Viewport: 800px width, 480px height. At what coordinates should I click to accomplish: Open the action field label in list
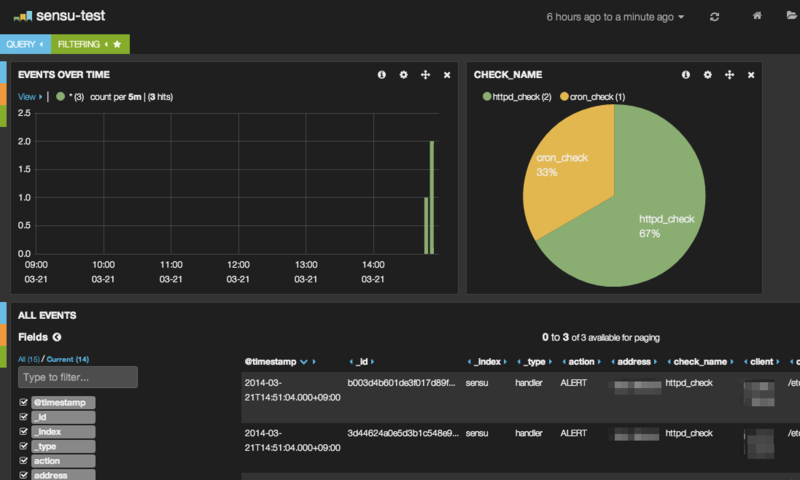click(x=63, y=461)
